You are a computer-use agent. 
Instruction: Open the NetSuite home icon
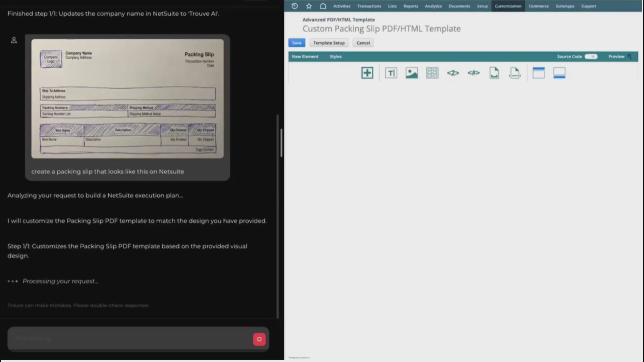tap(323, 6)
